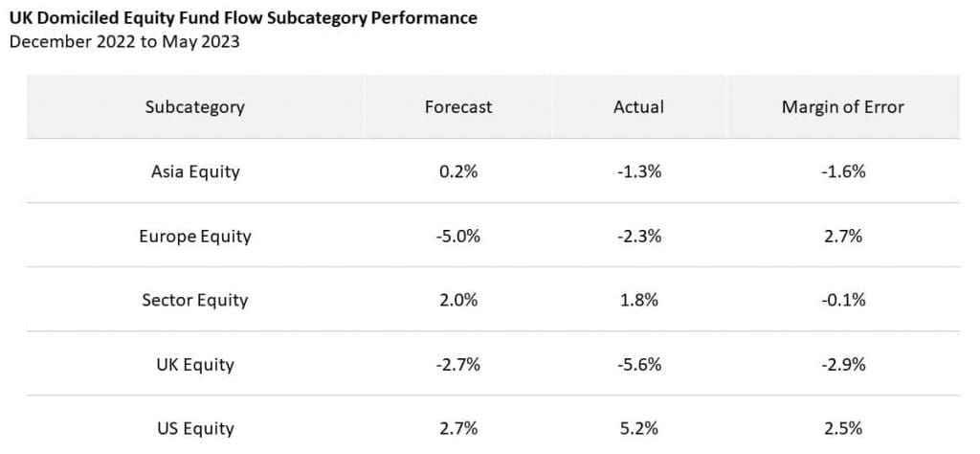980x454 pixels.
Task: Click the Subcategory column header
Action: [195, 107]
